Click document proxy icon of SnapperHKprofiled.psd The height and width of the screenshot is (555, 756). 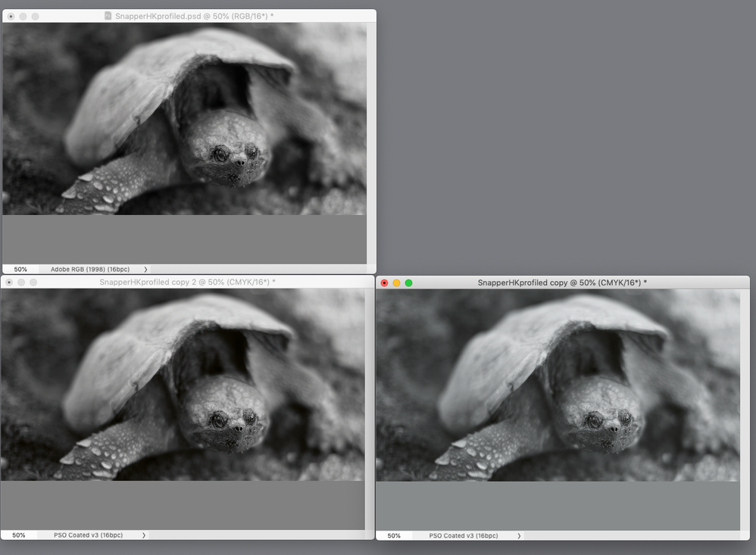point(108,16)
